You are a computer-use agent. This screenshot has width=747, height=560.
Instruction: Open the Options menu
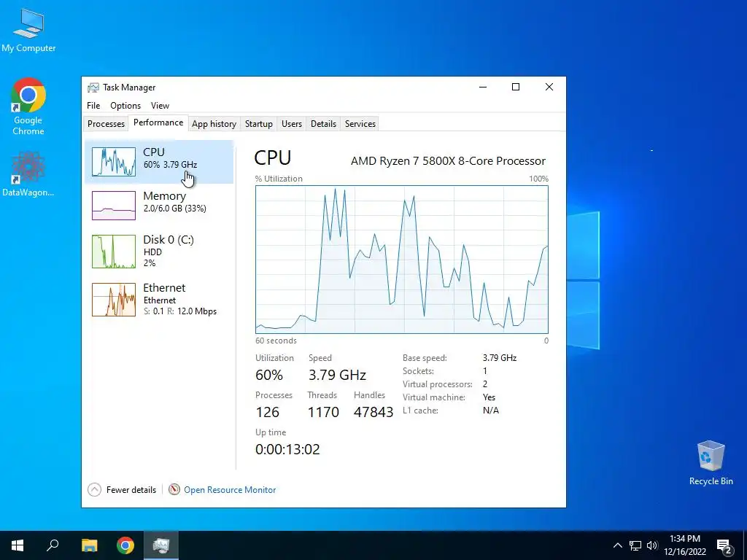click(x=125, y=106)
